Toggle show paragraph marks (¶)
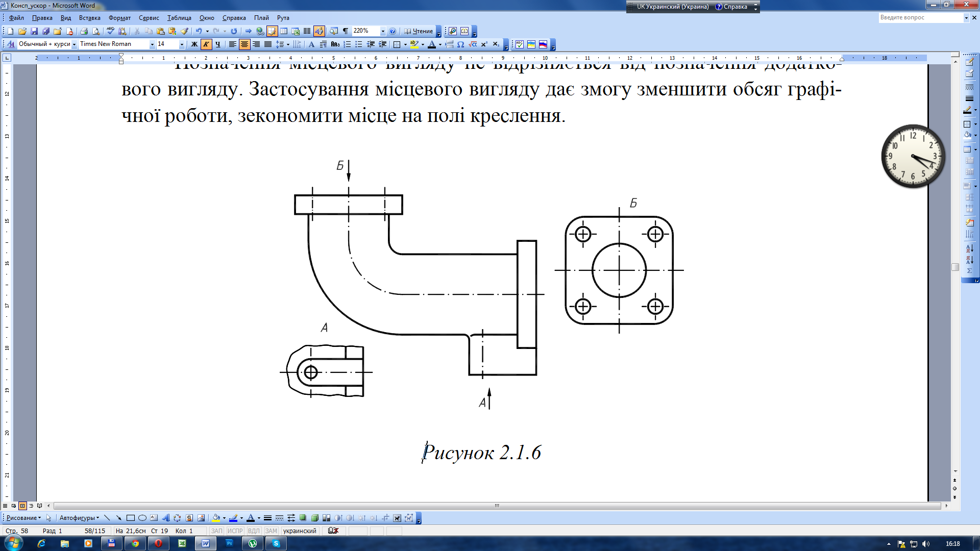This screenshot has width=980, height=551. (x=346, y=31)
